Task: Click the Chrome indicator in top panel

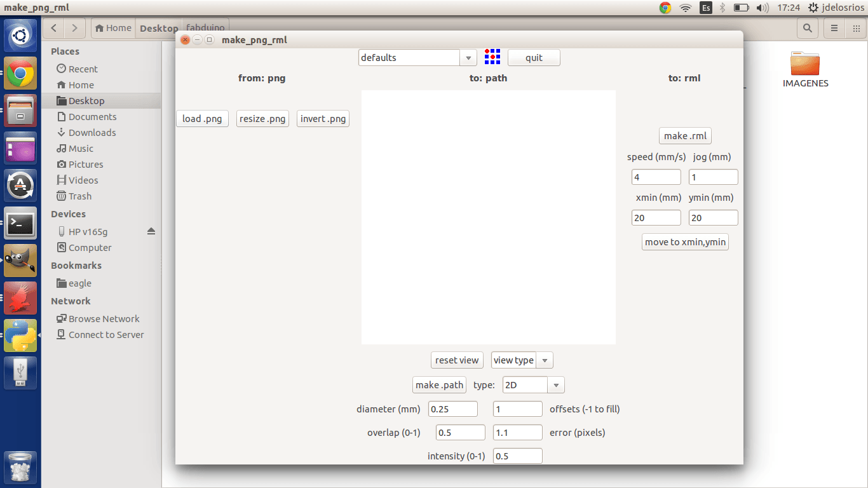Action: tap(665, 8)
